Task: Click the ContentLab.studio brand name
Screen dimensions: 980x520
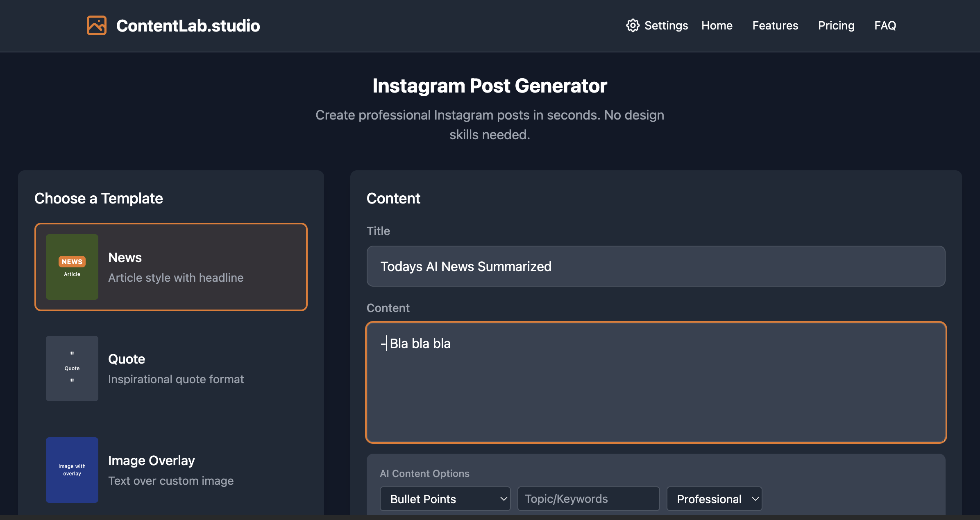Action: coord(188,25)
